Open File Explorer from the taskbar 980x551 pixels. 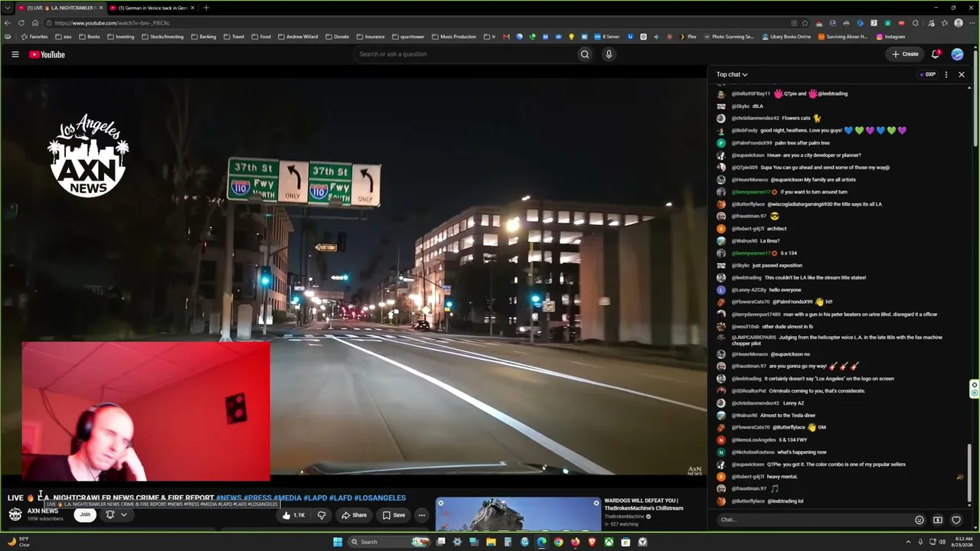491,542
